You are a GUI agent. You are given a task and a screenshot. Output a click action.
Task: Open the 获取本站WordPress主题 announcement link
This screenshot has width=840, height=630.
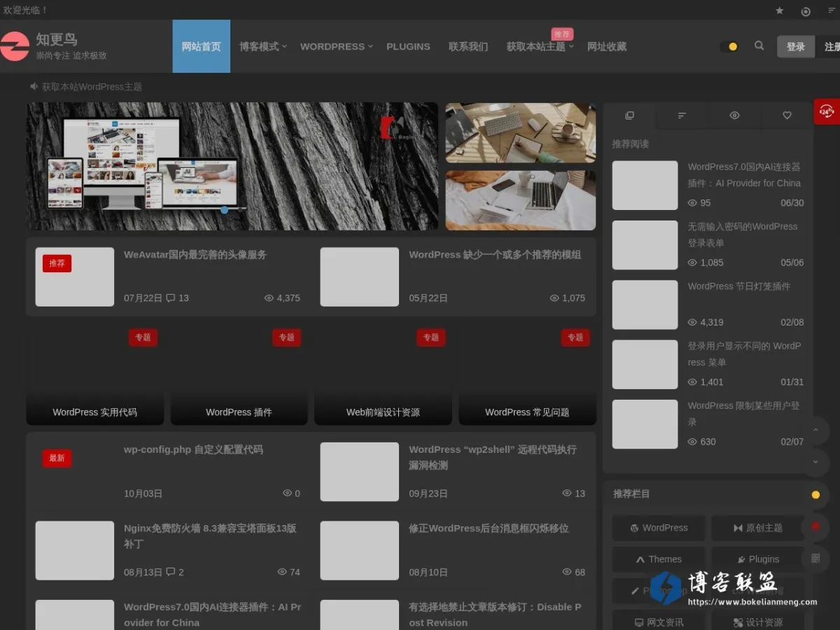(92, 87)
